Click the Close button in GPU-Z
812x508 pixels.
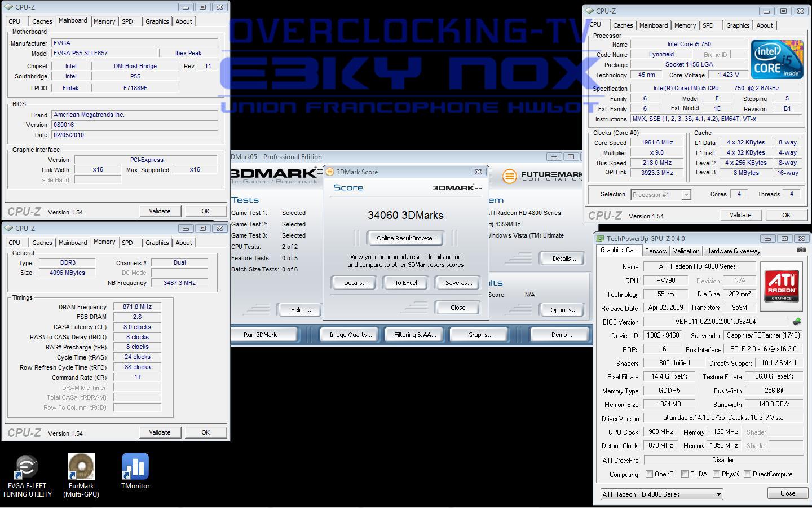point(788,493)
